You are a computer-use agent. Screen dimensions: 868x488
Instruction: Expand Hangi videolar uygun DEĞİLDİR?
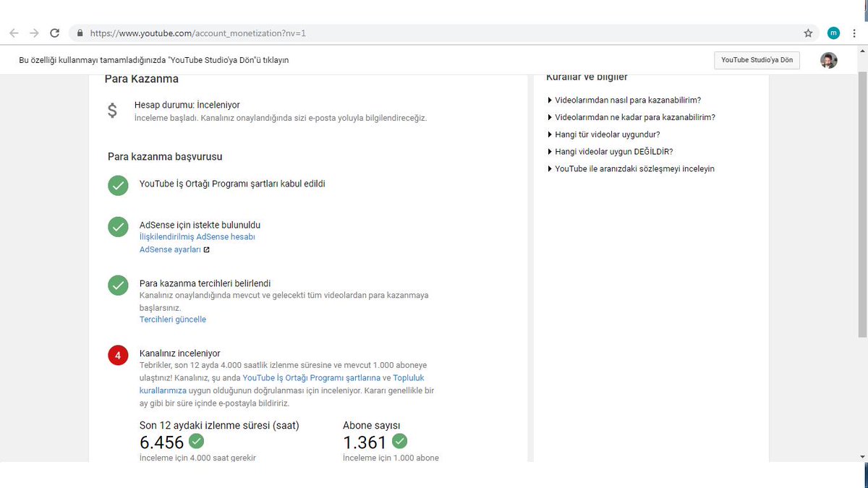click(610, 152)
